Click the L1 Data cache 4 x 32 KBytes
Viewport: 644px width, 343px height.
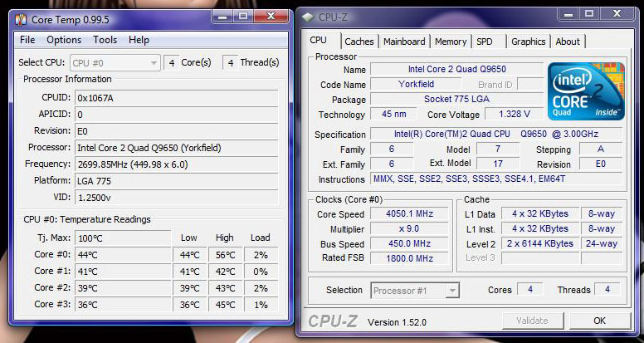point(539,213)
